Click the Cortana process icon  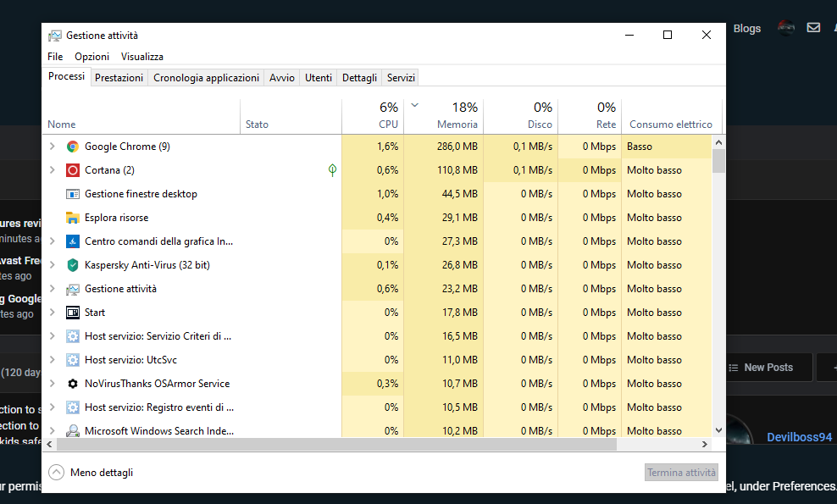73,170
